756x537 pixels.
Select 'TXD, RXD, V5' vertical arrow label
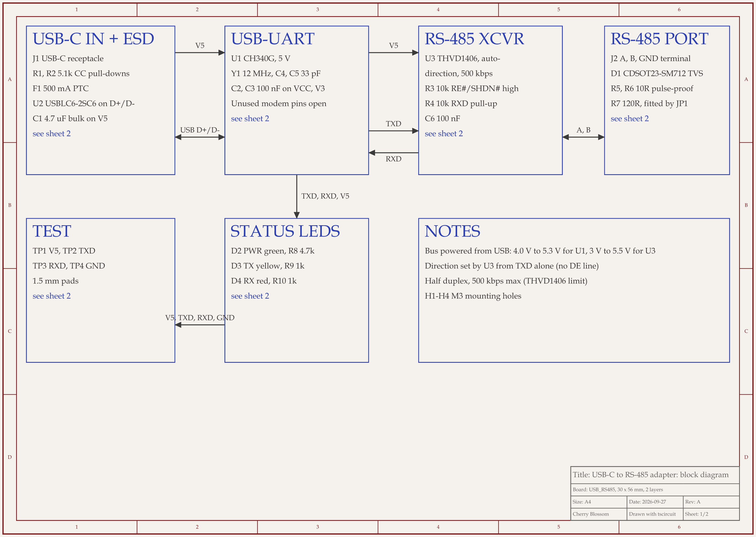pyautogui.click(x=325, y=196)
